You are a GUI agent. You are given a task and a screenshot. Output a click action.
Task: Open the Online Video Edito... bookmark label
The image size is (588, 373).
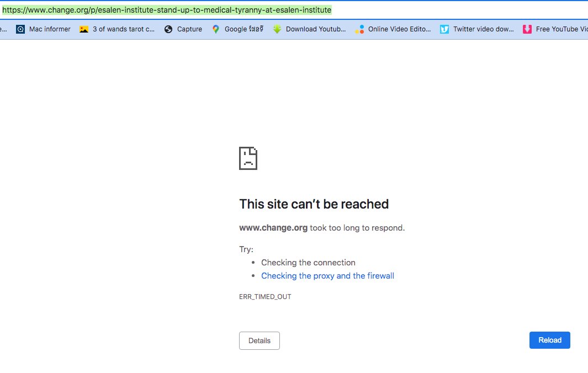pyautogui.click(x=399, y=29)
